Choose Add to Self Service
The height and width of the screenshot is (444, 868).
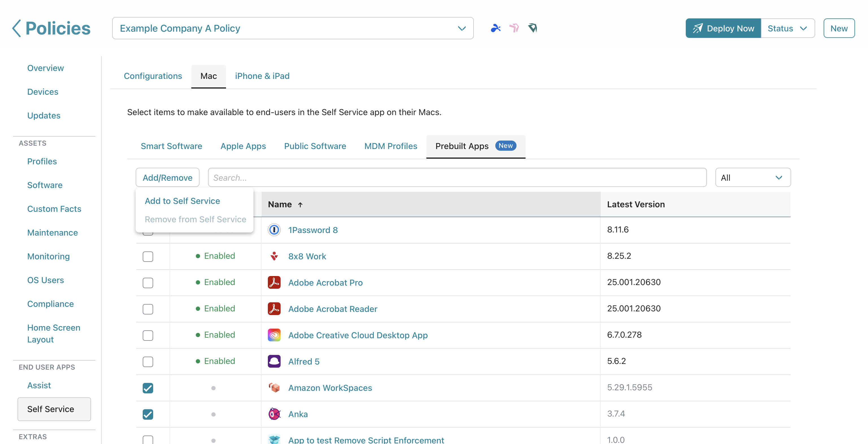coord(182,201)
